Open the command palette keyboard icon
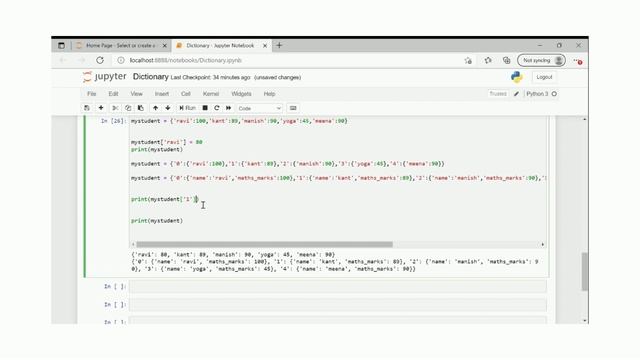 pos(293,108)
